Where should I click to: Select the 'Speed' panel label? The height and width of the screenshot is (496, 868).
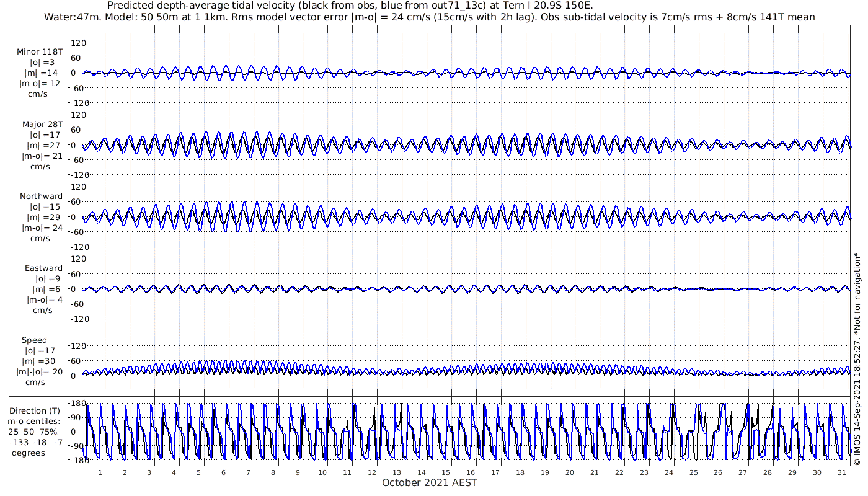(x=34, y=340)
